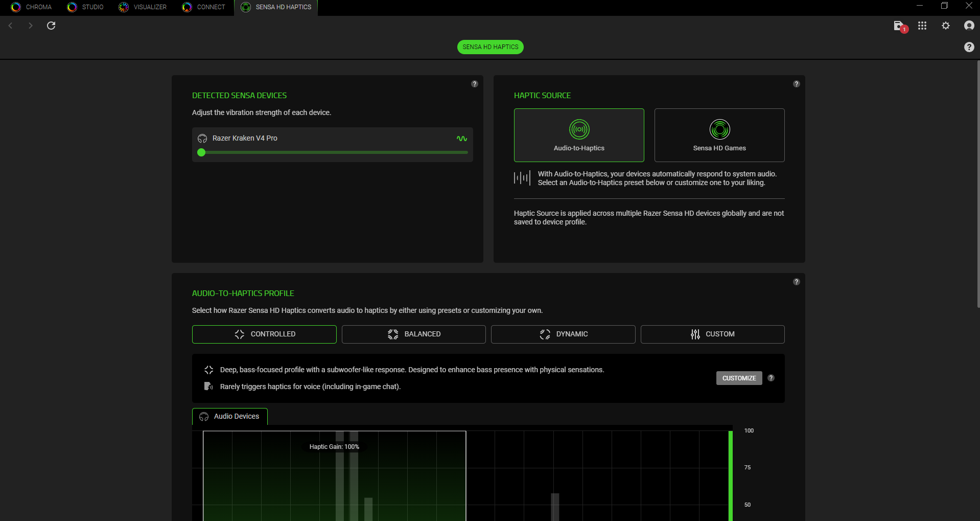Choose the Dynamic haptics preset
This screenshot has height=521, width=980.
[563, 334]
